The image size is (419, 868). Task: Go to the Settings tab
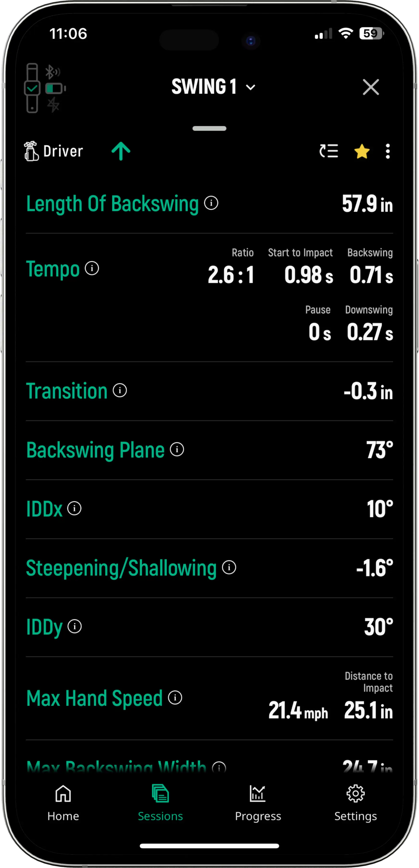[355, 803]
